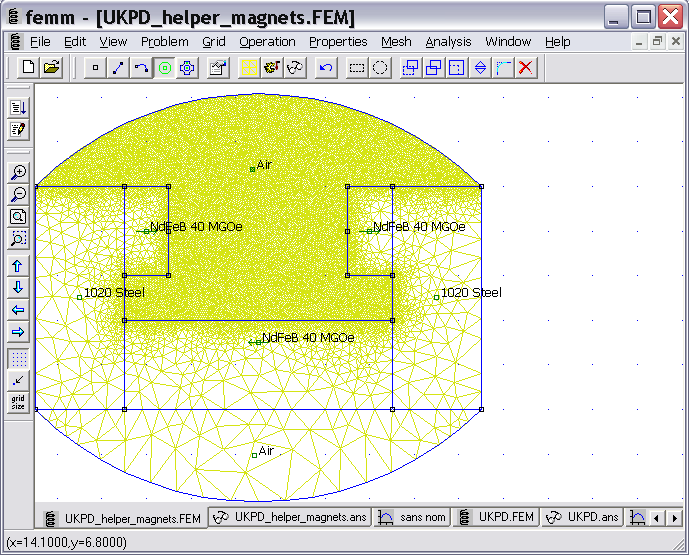Select the block labels tool
Image resolution: width=689 pixels, height=555 pixels.
[164, 68]
